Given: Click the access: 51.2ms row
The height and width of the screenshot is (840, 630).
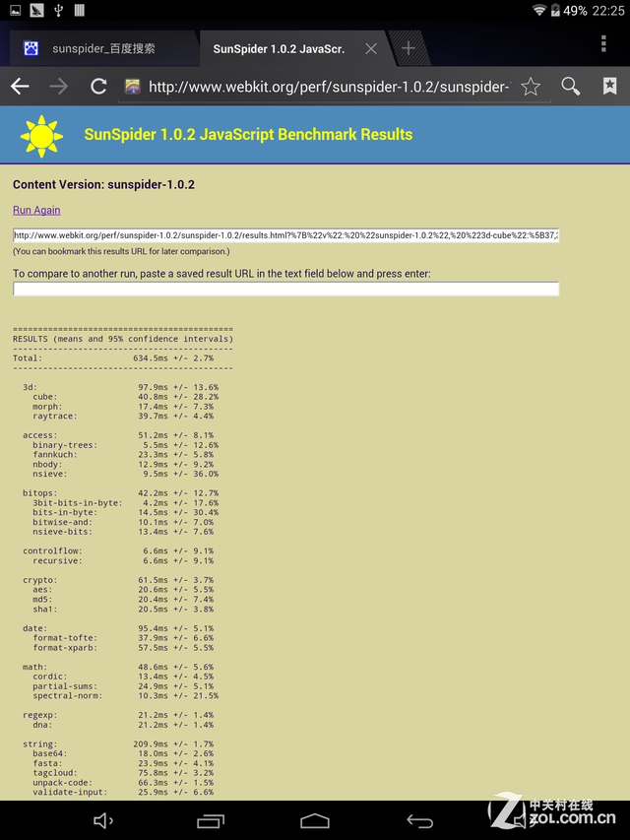Looking at the screenshot, I should coord(118,435).
